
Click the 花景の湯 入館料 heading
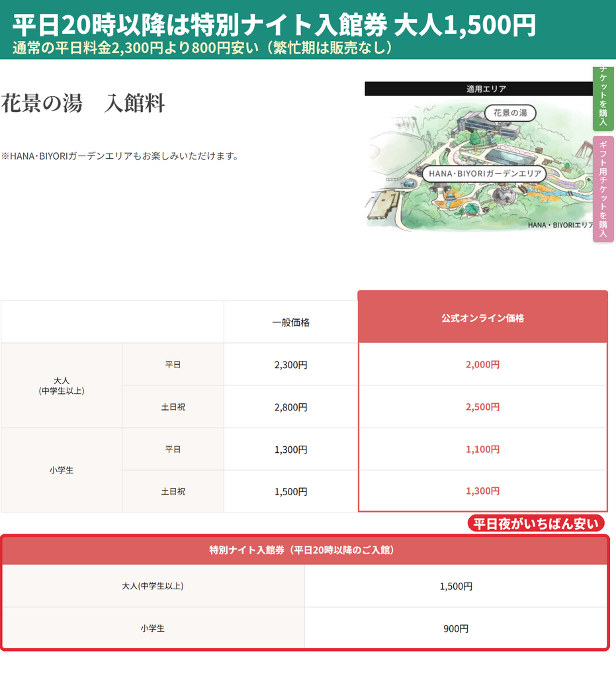(83, 103)
